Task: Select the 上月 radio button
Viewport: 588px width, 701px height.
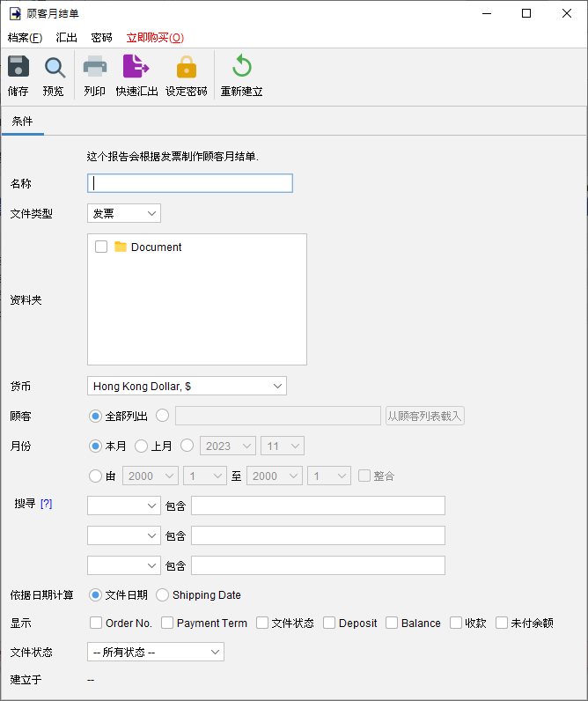Action: pyautogui.click(x=141, y=446)
